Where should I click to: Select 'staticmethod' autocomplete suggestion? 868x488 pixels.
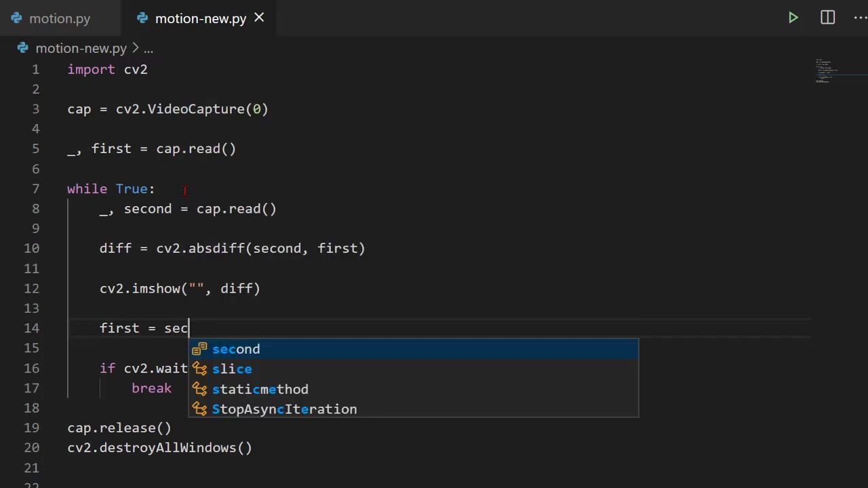tap(260, 389)
